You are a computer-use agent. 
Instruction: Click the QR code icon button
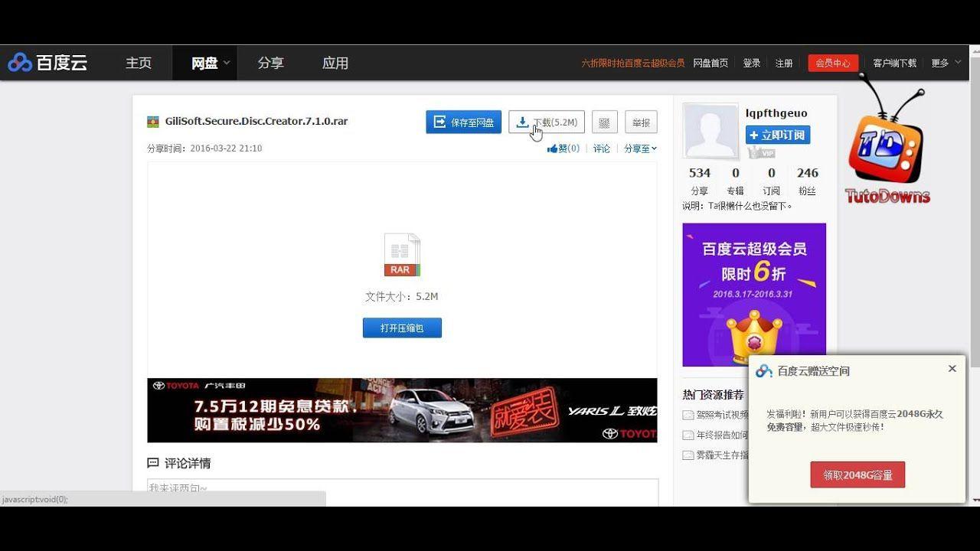pyautogui.click(x=604, y=122)
